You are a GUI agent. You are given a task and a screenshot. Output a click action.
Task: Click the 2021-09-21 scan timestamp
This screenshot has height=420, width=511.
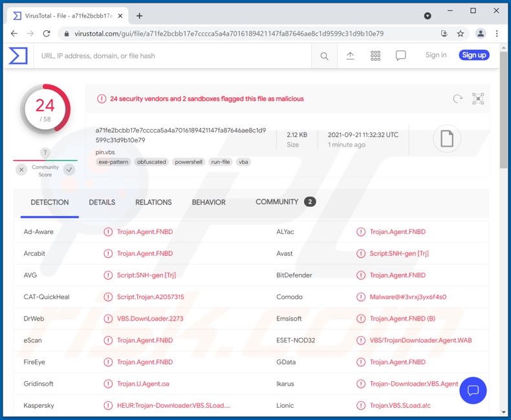pyautogui.click(x=363, y=135)
